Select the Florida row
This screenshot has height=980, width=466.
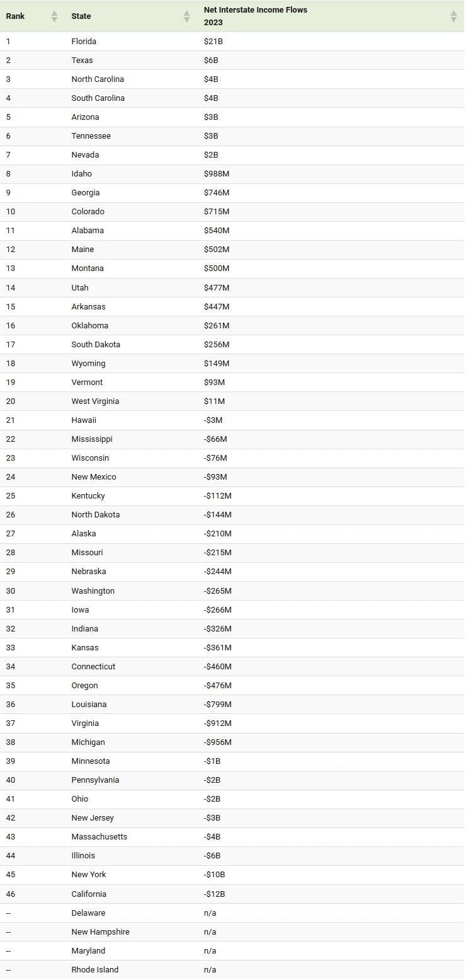pyautogui.click(x=232, y=42)
